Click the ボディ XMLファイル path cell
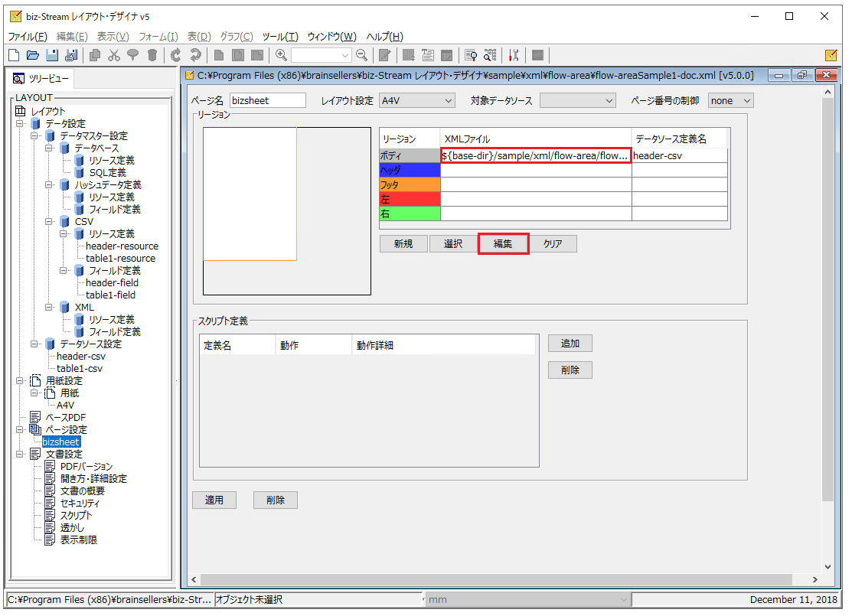The image size is (852, 616). 536,155
